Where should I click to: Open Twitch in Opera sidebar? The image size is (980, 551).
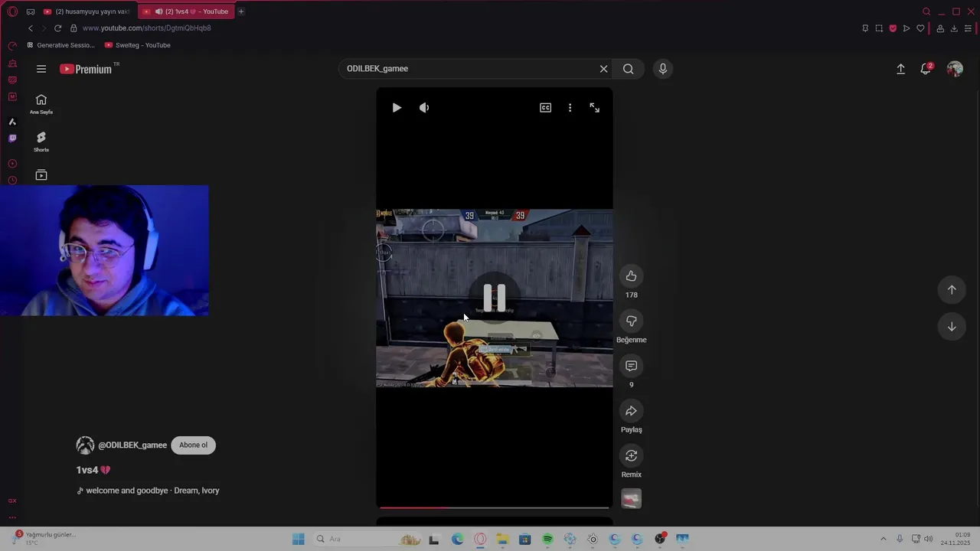[12, 139]
